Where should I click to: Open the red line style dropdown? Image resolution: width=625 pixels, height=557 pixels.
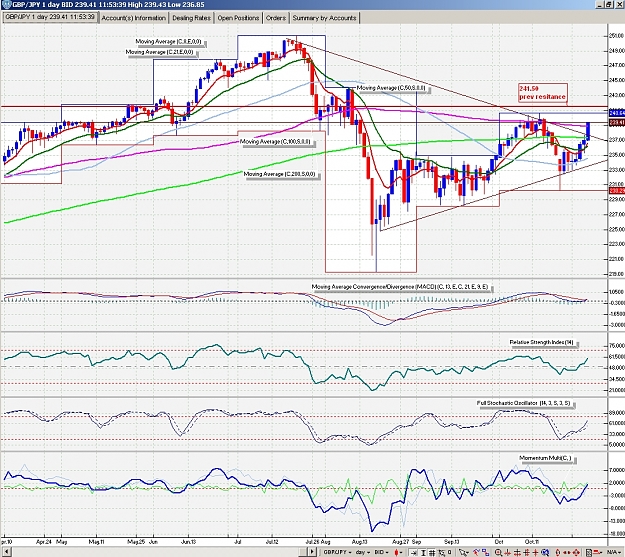(x=599, y=552)
